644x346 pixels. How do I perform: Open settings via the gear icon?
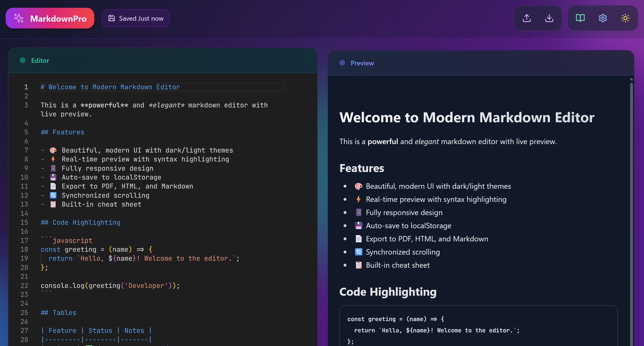(603, 18)
